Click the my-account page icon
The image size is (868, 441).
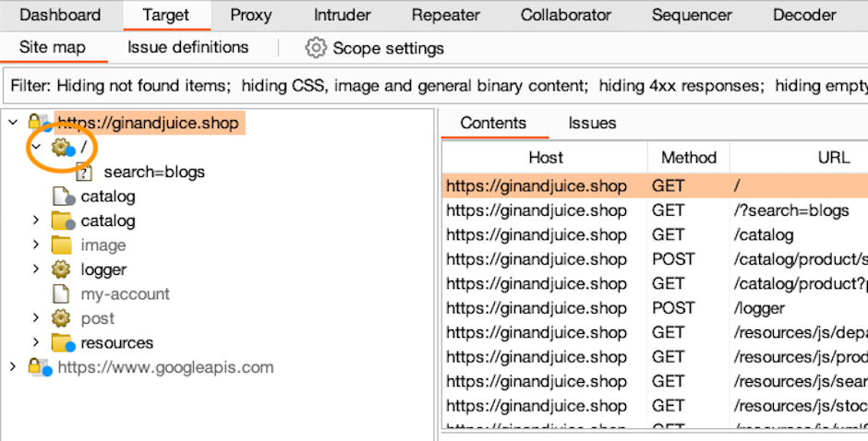pyautogui.click(x=60, y=293)
